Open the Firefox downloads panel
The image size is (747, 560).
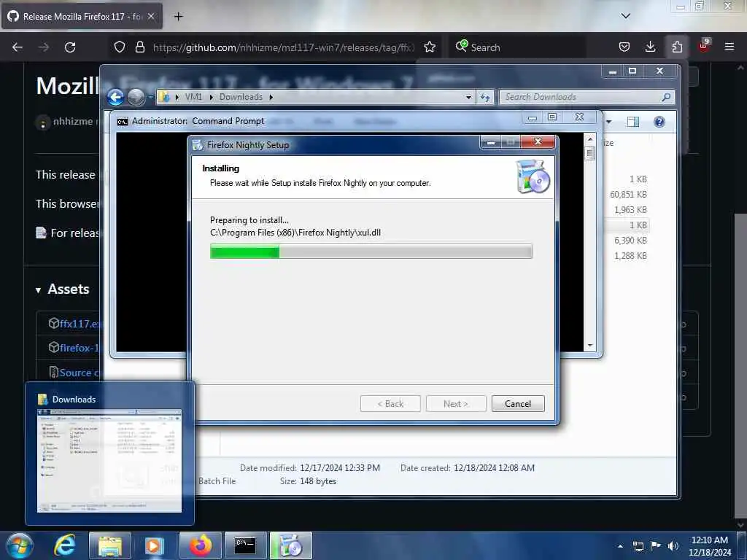coord(650,47)
